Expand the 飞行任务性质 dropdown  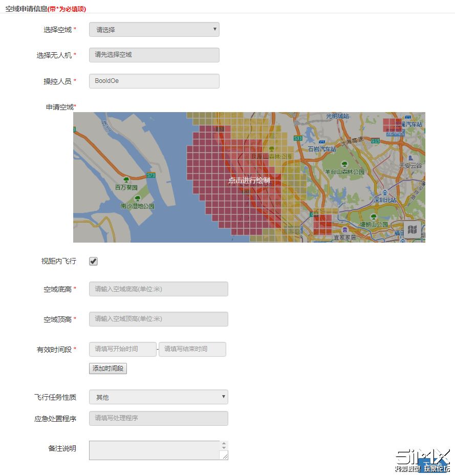point(159,397)
